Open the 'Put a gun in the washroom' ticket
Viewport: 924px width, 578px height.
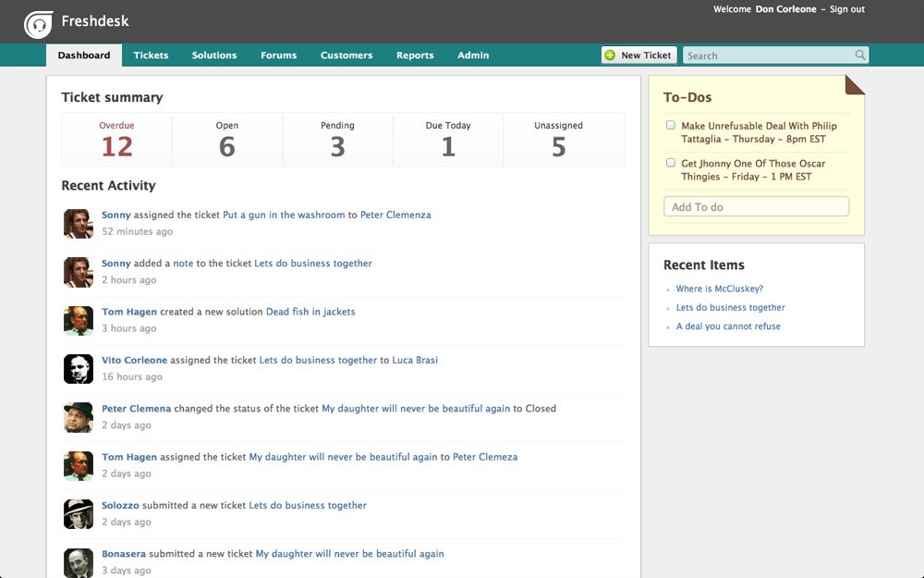pyautogui.click(x=284, y=215)
